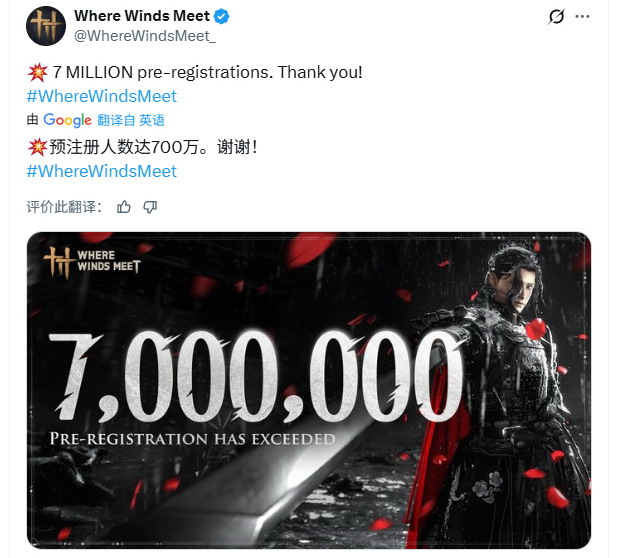623x558 pixels.
Task: Click the 评价此翻译 label
Action: (x=64, y=207)
